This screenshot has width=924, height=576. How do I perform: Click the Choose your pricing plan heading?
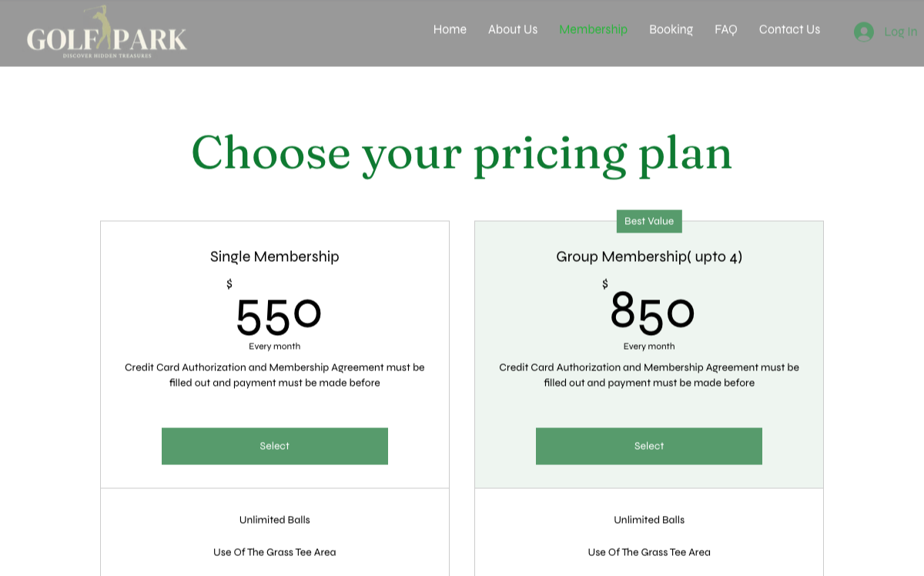[462, 153]
